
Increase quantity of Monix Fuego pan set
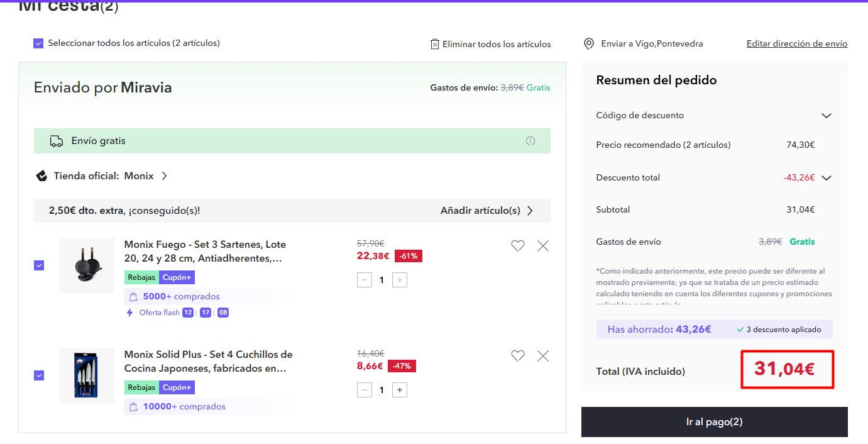tap(399, 280)
